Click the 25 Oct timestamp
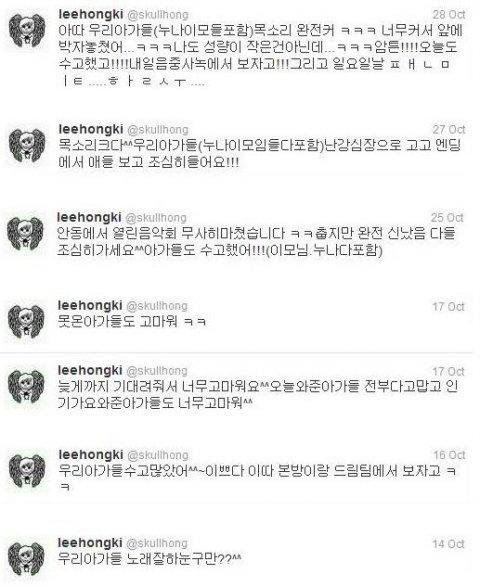The height and width of the screenshot is (587, 480). 447,218
